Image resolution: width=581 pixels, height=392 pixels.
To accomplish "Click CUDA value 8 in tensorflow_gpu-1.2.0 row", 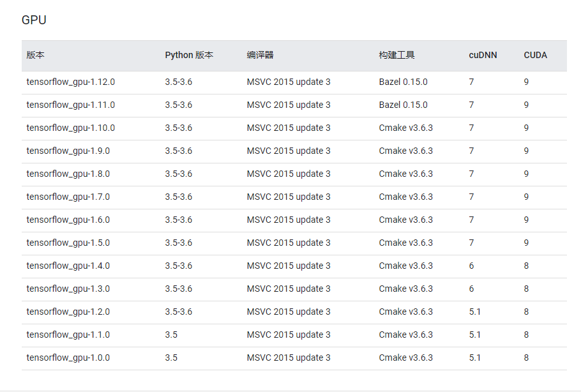I will point(526,312).
